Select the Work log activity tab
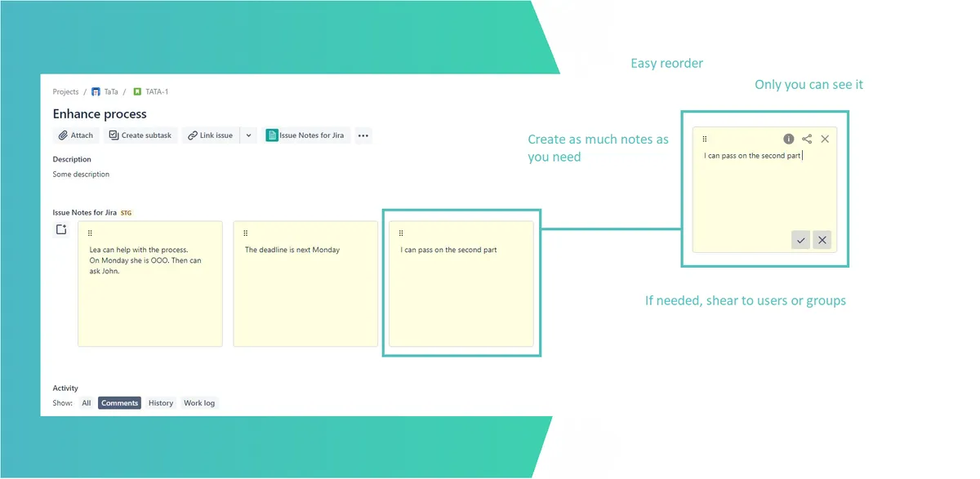This screenshot has width=980, height=479. [x=199, y=403]
